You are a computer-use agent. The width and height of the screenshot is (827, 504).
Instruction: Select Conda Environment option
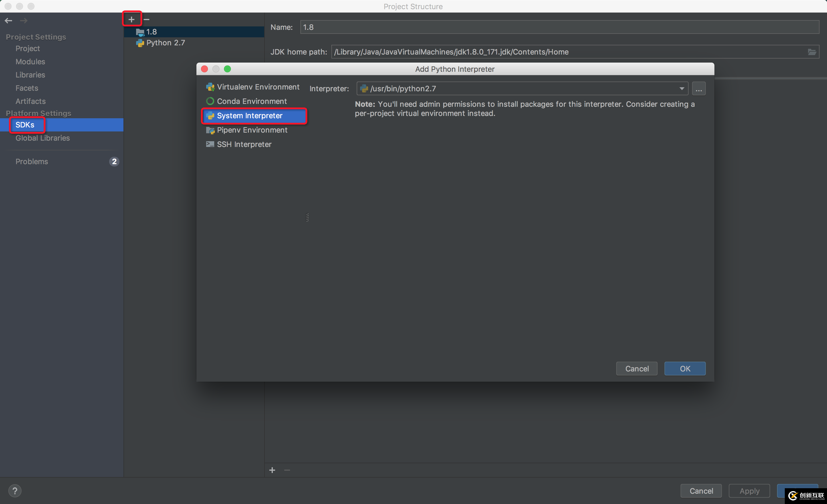point(251,101)
